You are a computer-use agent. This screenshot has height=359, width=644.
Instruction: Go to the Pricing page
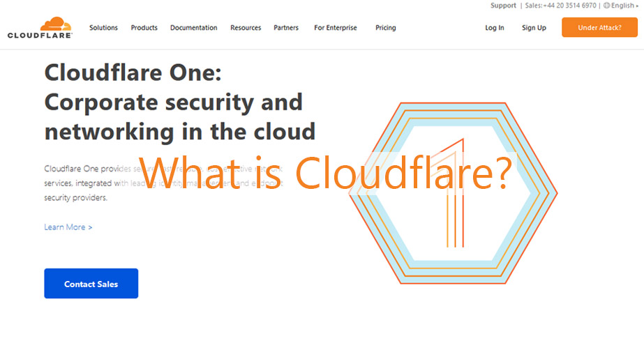coord(386,27)
